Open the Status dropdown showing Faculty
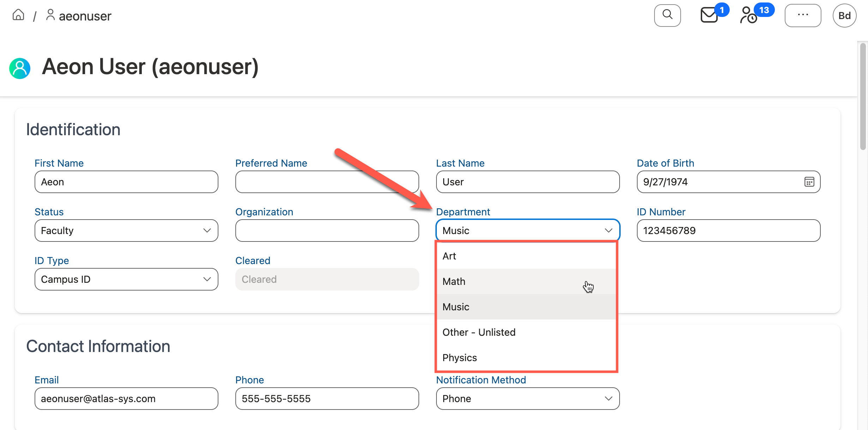The width and height of the screenshot is (868, 430). [x=126, y=231]
